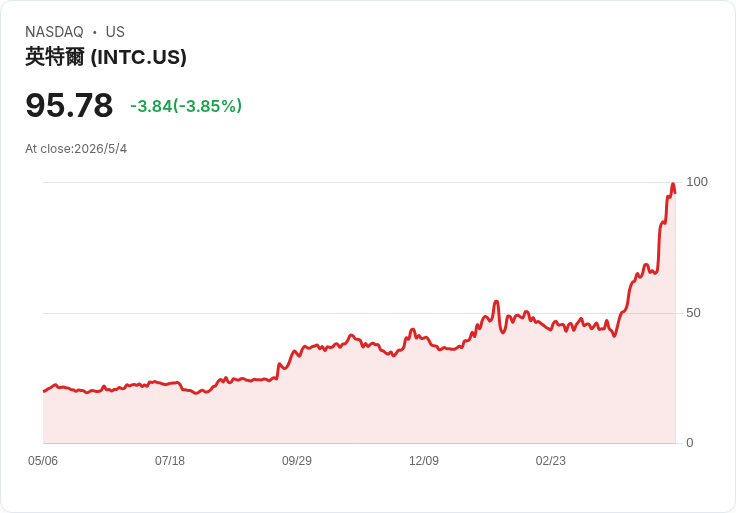
Task: Click the chart line's starting point at left
Action: tap(44, 391)
